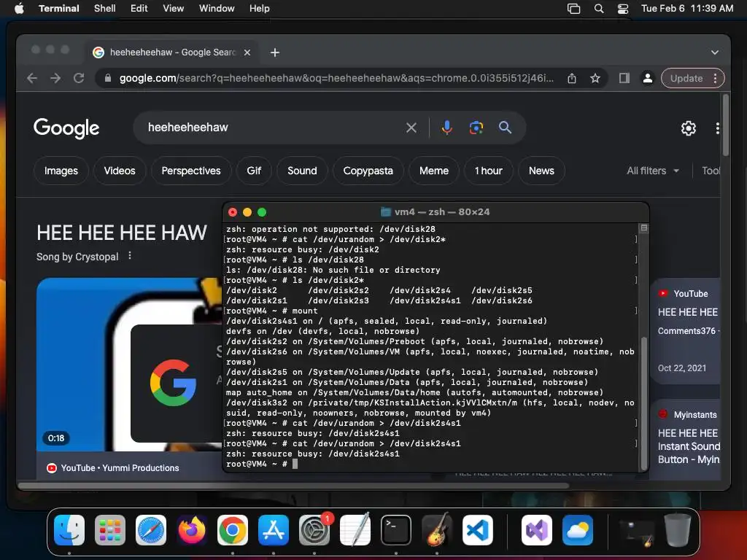Click the Chrome page vertical scrollbar
This screenshot has height=560, width=747.
tap(726, 125)
